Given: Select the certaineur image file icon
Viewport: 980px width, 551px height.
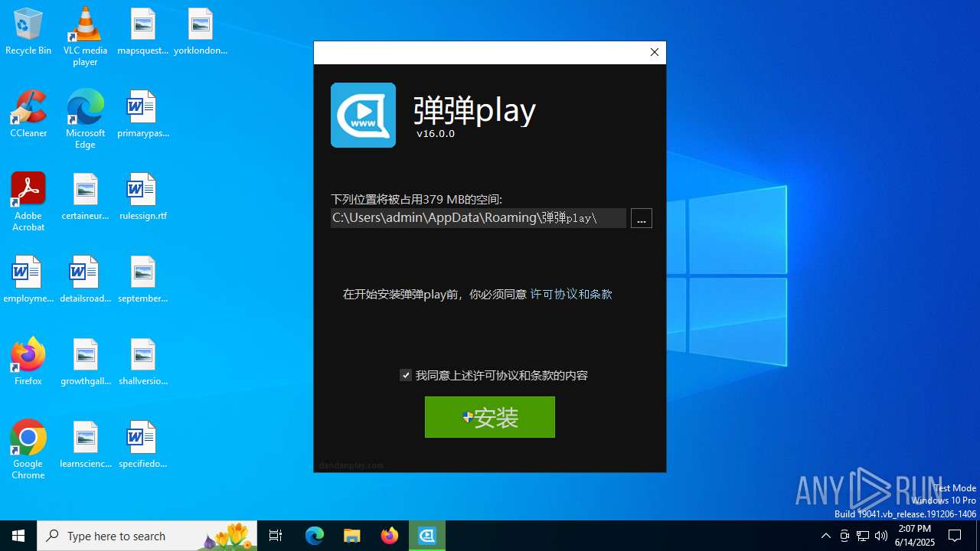Looking at the screenshot, I should pos(85,197).
